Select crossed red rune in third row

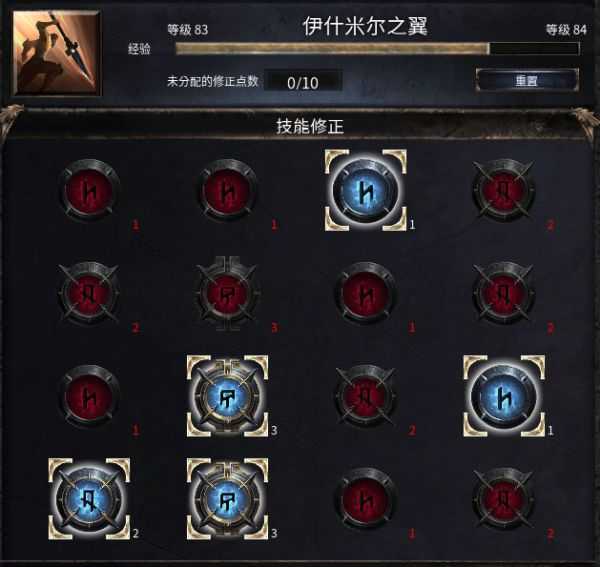click(x=365, y=396)
